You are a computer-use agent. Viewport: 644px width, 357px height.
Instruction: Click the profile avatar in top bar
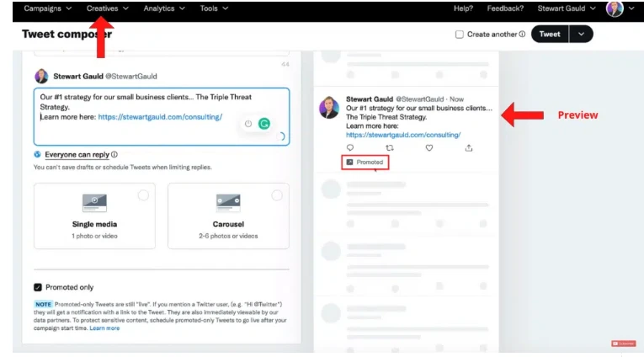[615, 8]
